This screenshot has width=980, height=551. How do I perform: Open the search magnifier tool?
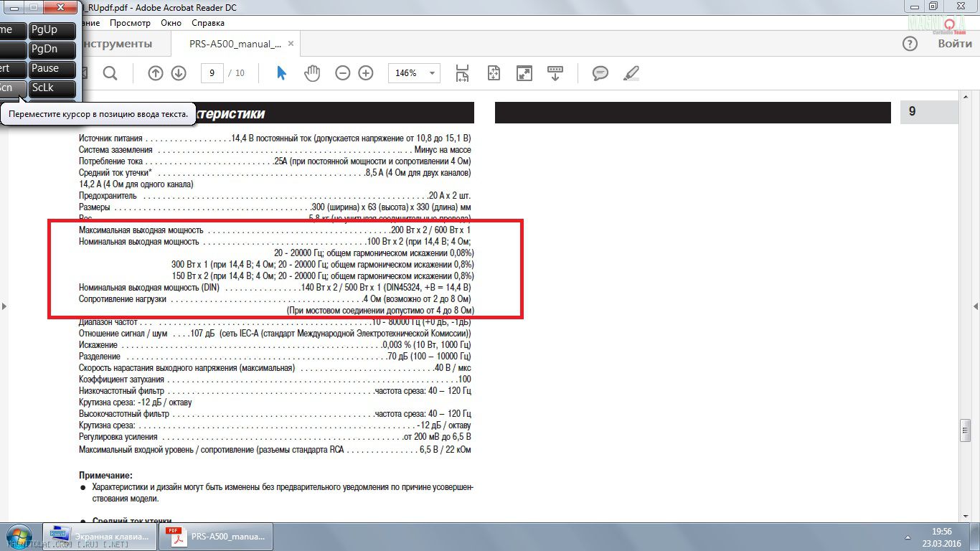pyautogui.click(x=110, y=73)
